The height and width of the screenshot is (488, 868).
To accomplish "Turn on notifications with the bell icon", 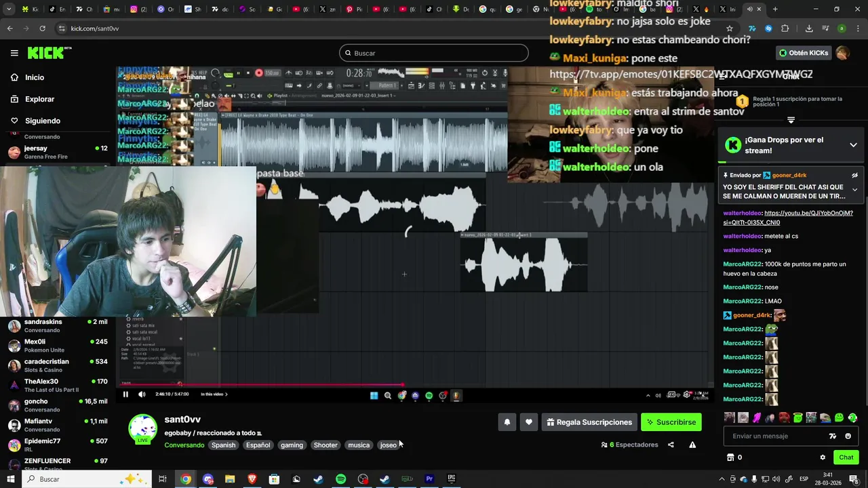I will click(507, 422).
